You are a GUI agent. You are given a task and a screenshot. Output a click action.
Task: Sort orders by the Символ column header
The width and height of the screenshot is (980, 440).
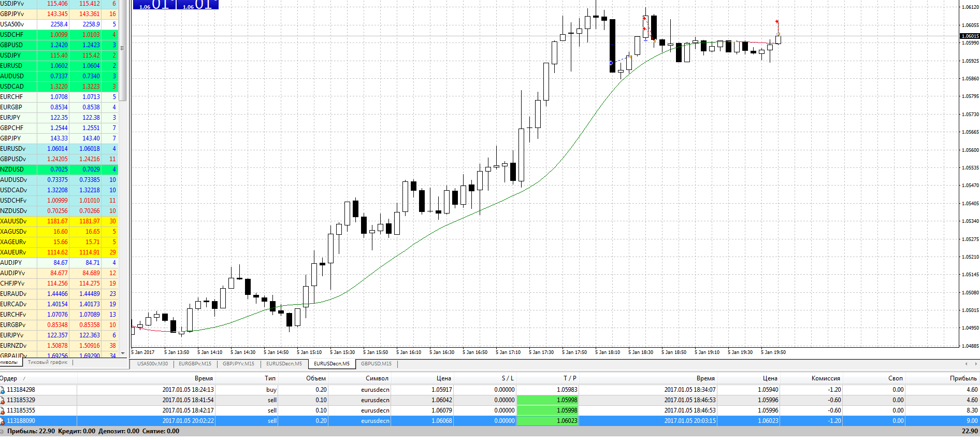click(360, 378)
